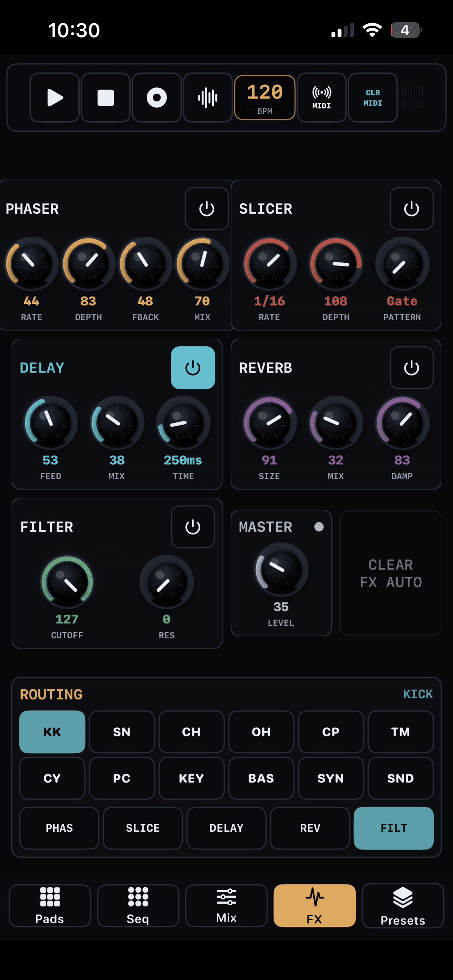Select TM routing pad
Viewport: 453px width, 980px height.
pos(400,732)
